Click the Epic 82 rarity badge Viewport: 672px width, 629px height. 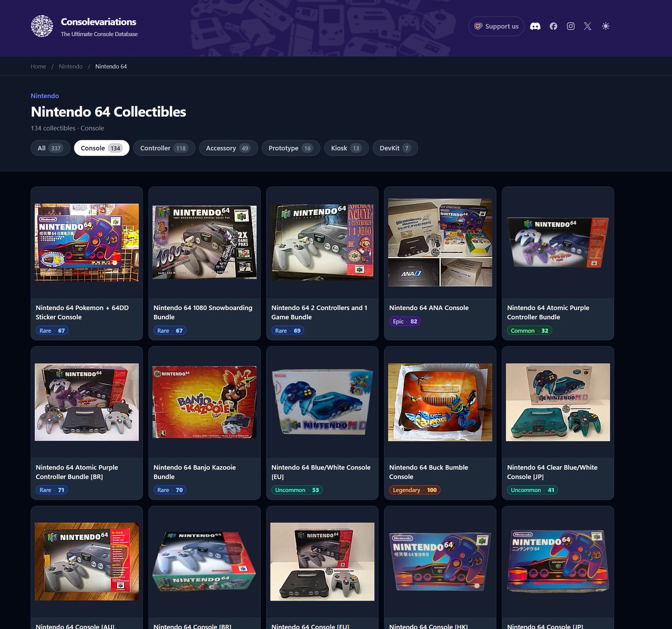(x=405, y=321)
